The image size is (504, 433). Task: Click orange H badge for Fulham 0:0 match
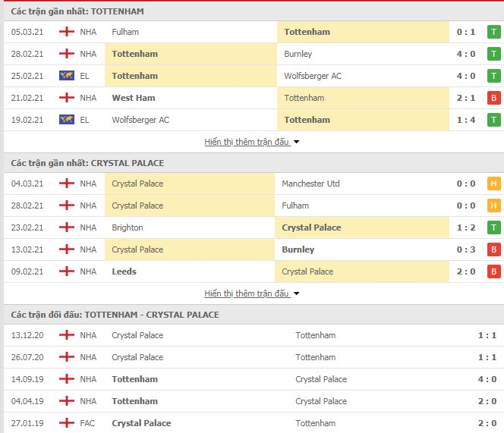(x=493, y=206)
